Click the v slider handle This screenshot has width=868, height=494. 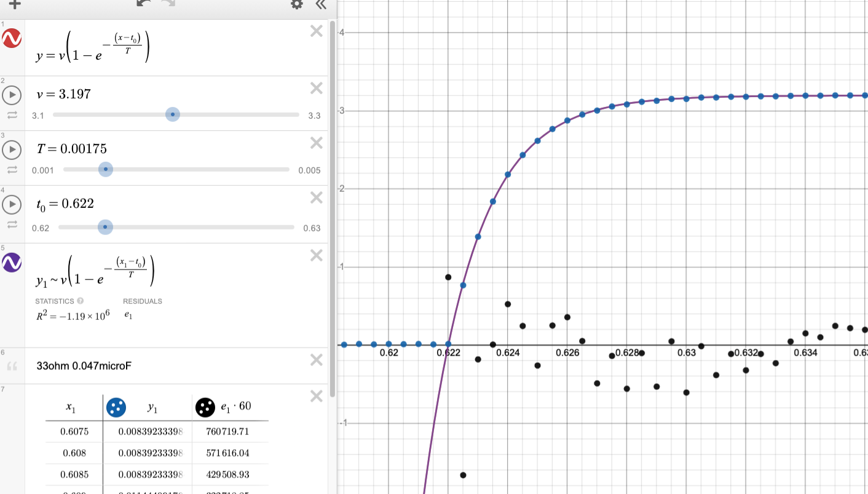pos(173,114)
